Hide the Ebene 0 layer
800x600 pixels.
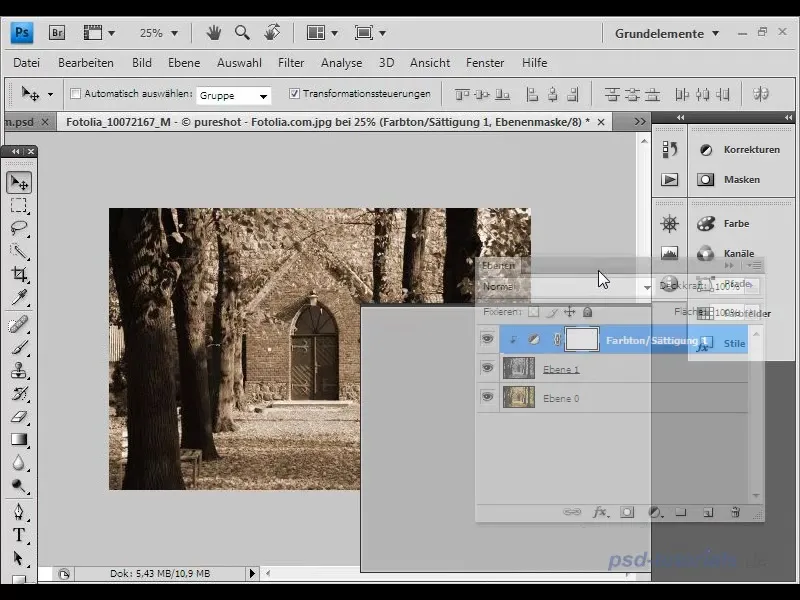click(487, 397)
